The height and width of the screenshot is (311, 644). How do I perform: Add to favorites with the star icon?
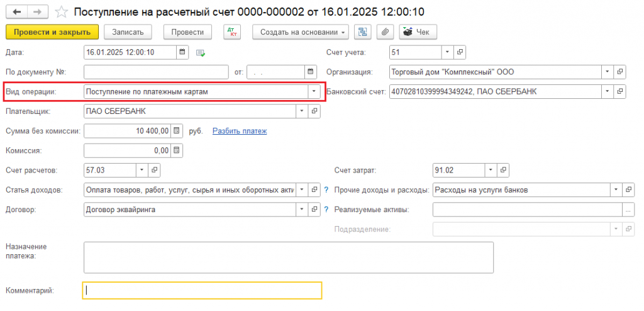(61, 12)
